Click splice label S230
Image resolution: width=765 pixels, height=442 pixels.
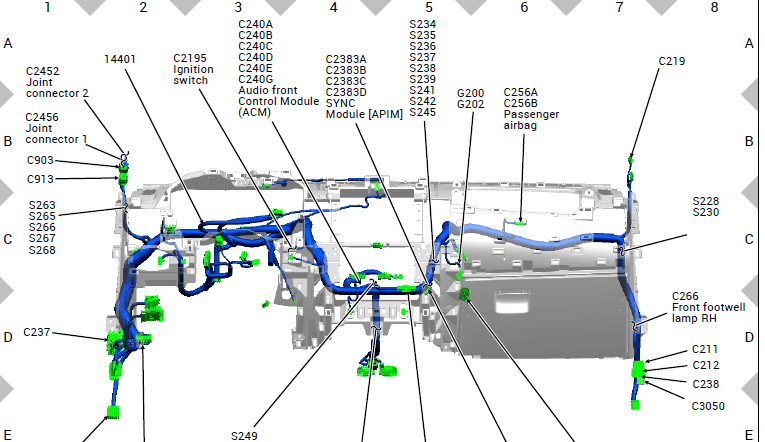coord(706,213)
